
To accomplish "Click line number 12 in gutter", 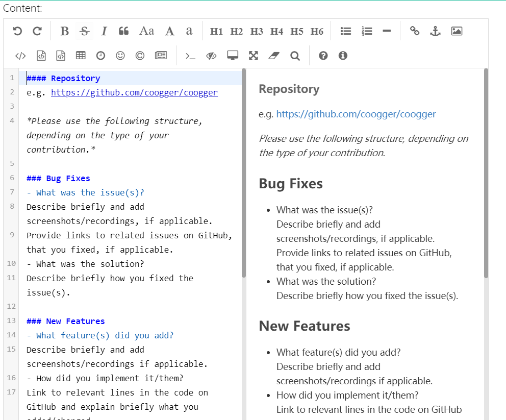I will (11, 306).
